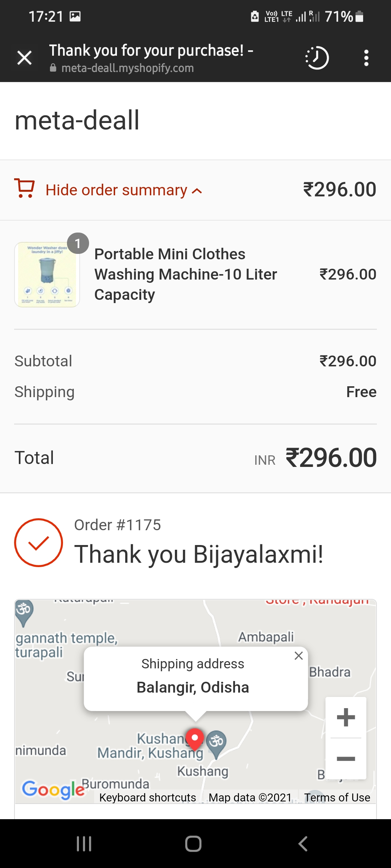Zoom out on the map
Viewport: 391px width, 868px height.
click(346, 759)
